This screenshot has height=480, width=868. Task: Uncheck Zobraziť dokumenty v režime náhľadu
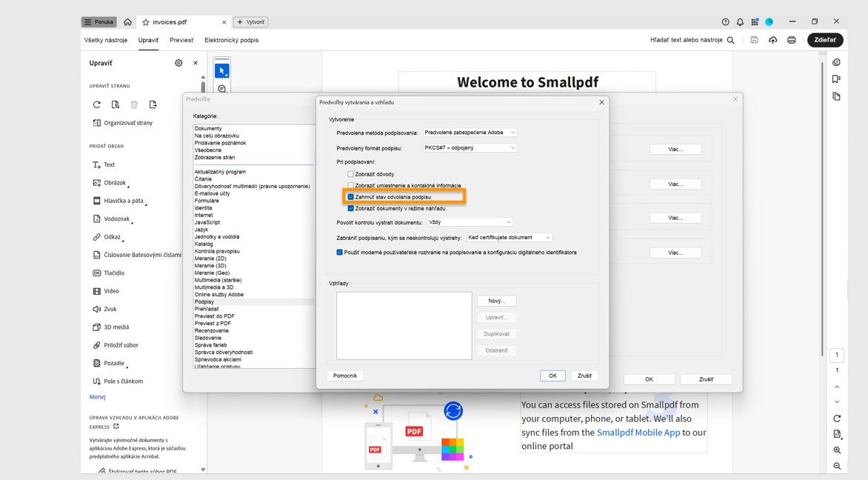tap(350, 209)
